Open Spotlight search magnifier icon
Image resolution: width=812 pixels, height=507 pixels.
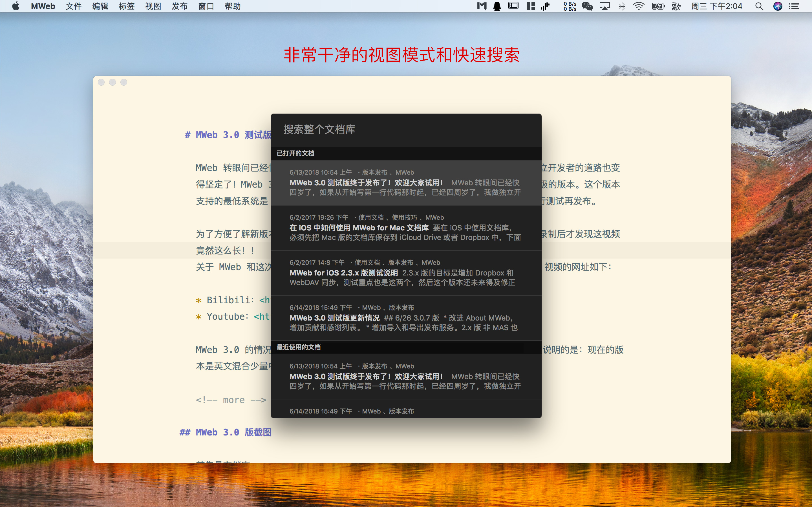pyautogui.click(x=759, y=6)
